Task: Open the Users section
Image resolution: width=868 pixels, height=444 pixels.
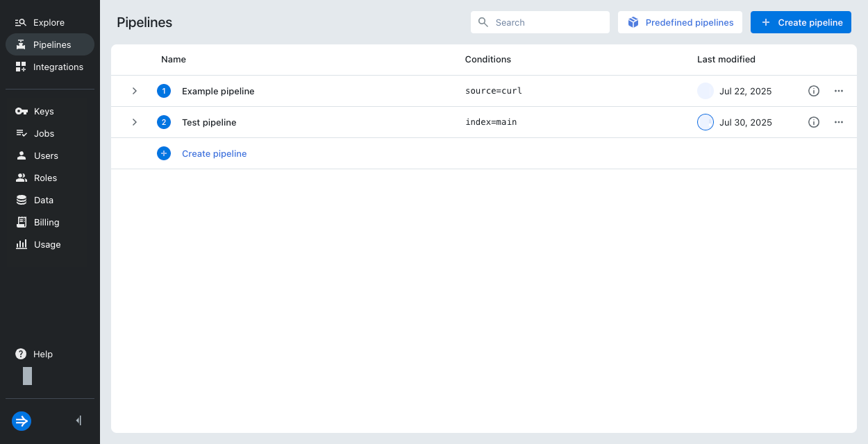Action: pos(46,155)
